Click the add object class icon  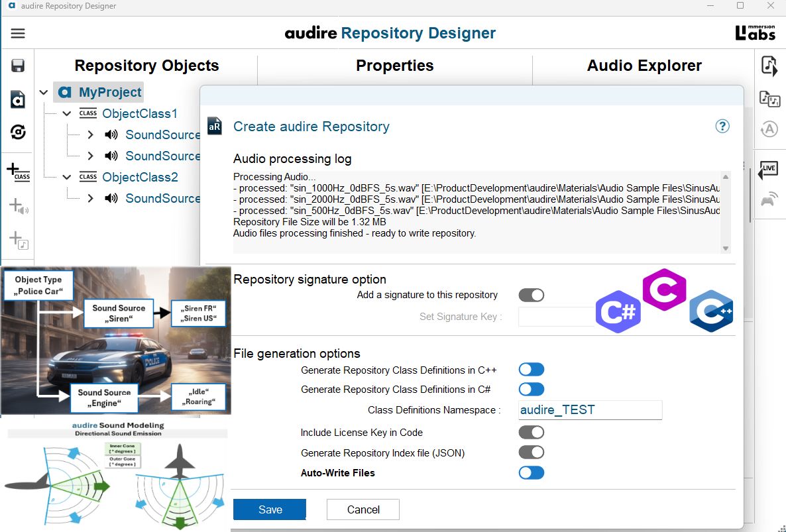click(19, 172)
